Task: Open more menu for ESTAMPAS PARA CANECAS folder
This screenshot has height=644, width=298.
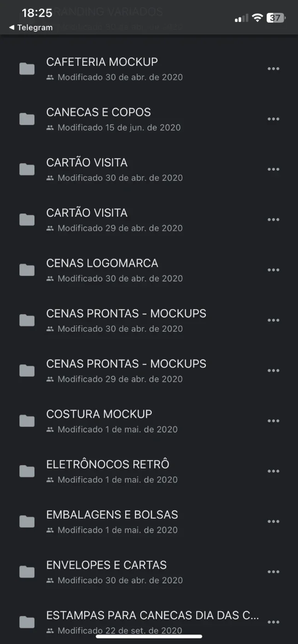Action: click(273, 622)
